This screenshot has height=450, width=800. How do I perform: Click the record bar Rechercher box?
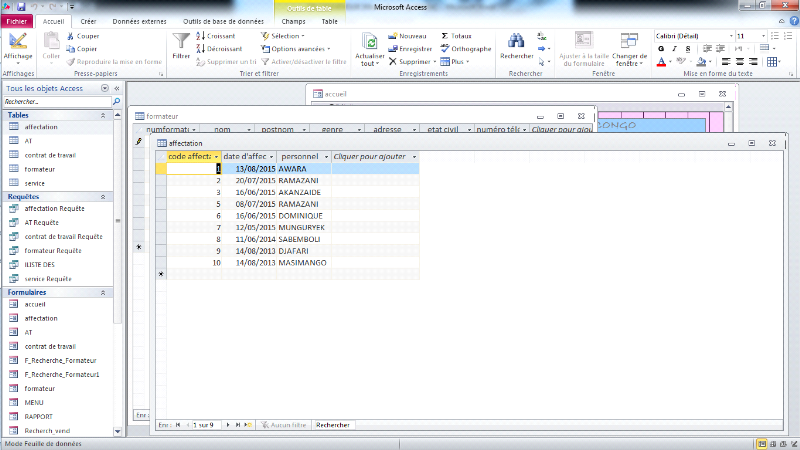333,424
